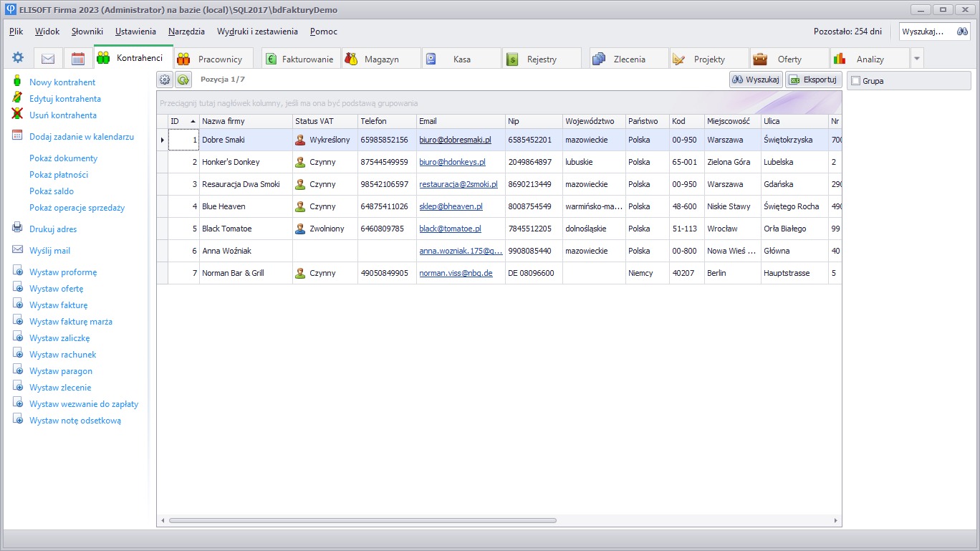Click the Nowy kontrahent green person icon
The image size is (980, 551).
(17, 82)
